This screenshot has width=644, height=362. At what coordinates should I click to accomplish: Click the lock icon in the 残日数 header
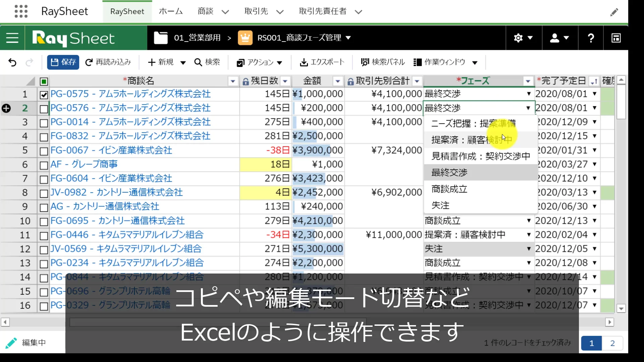(x=246, y=81)
